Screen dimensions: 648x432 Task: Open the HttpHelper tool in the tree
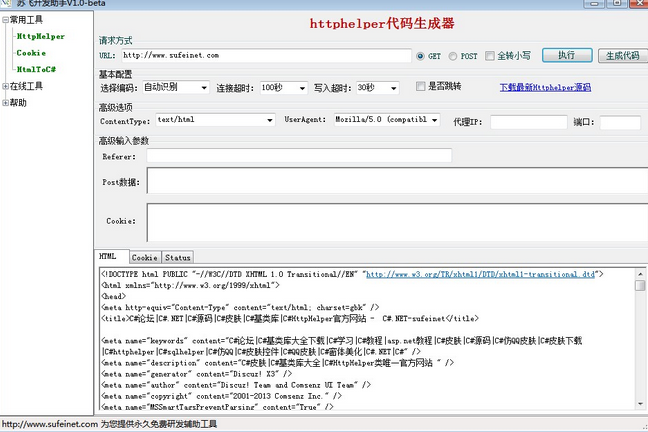tap(40, 36)
